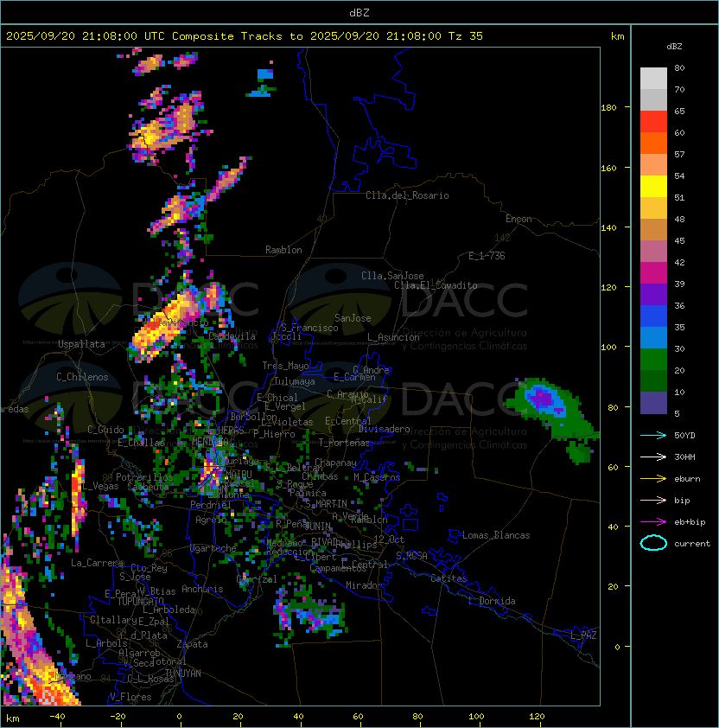This screenshot has height=728, width=719.
Task: Pick the light blue 30-35 dBZ swatch
Action: [x=653, y=337]
